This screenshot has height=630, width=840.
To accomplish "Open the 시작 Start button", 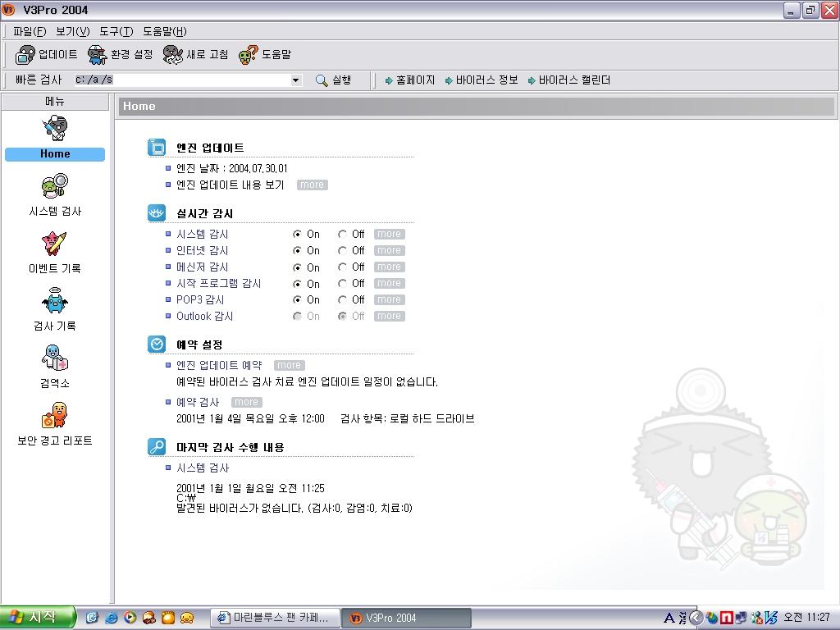I will [x=37, y=618].
